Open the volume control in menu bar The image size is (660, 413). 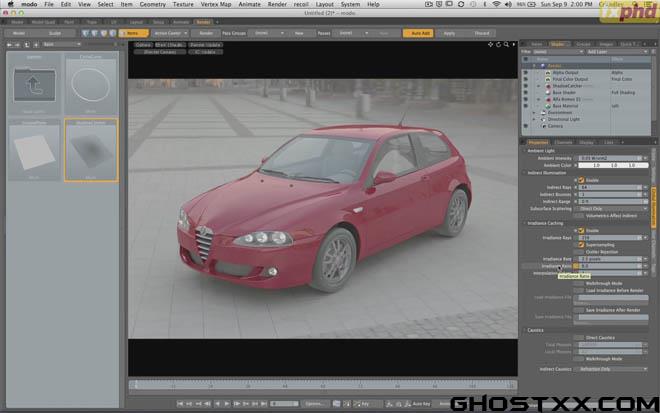click(508, 4)
